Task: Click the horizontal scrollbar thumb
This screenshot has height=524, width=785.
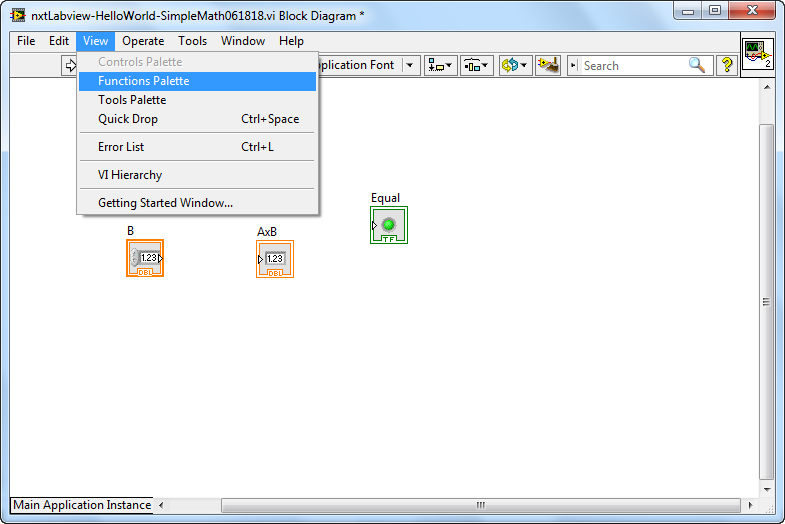Action: click(481, 505)
